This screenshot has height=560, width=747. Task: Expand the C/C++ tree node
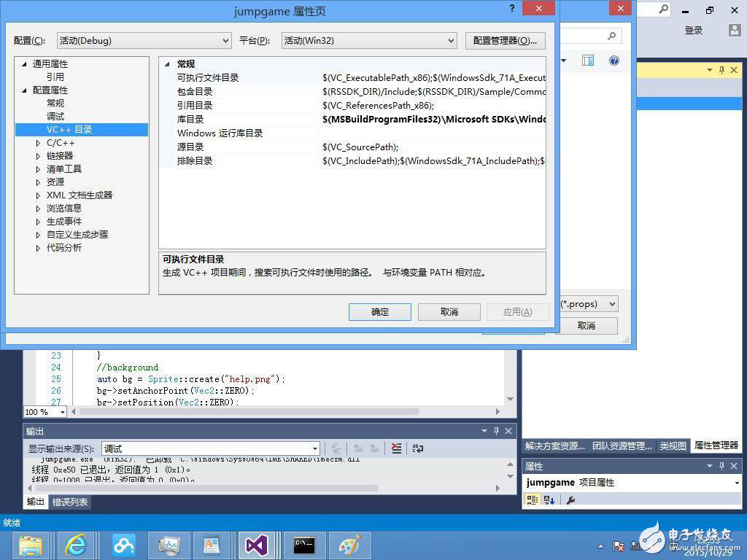coord(39,143)
